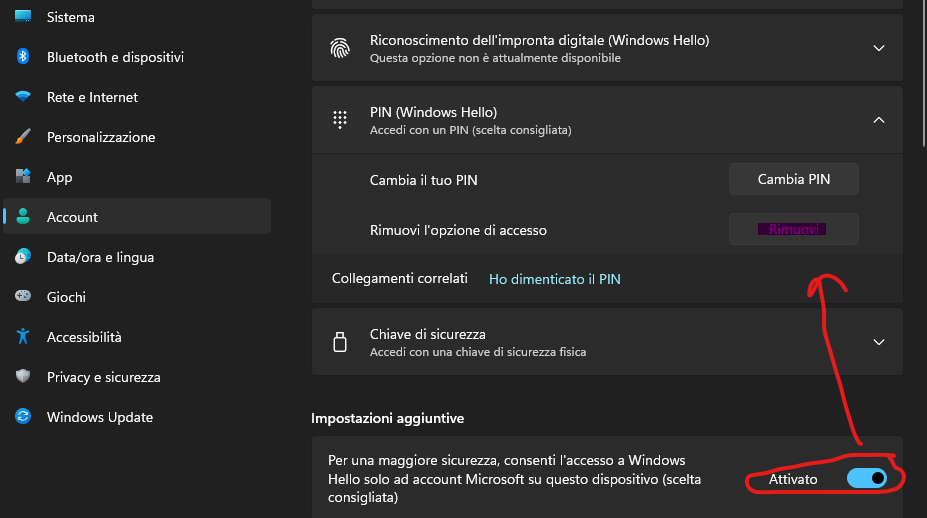
Task: Disable the Windows Hello Microsoft account toggle
Action: pos(867,479)
